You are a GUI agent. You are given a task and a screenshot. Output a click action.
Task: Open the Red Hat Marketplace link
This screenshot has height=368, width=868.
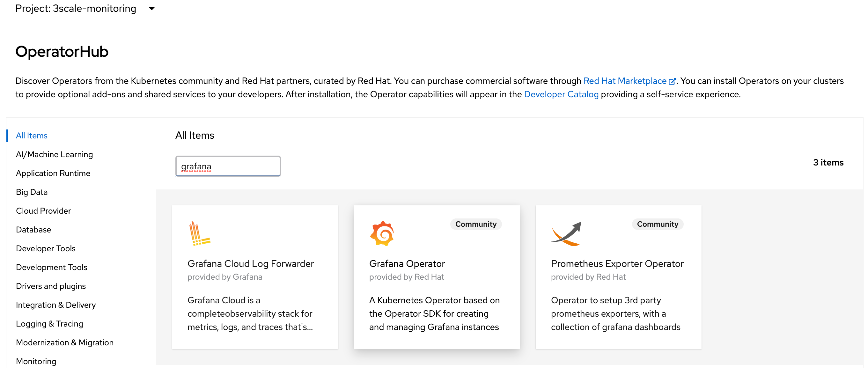625,81
